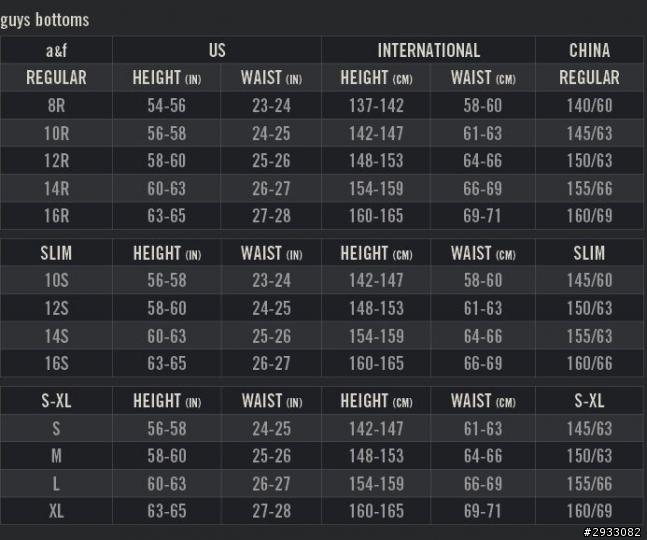Select the XL size row label

tap(57, 511)
